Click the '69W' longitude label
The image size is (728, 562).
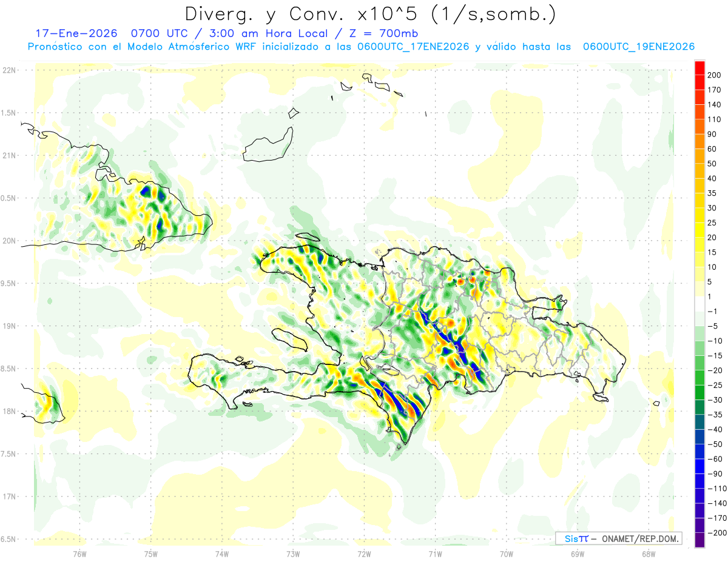pos(578,554)
